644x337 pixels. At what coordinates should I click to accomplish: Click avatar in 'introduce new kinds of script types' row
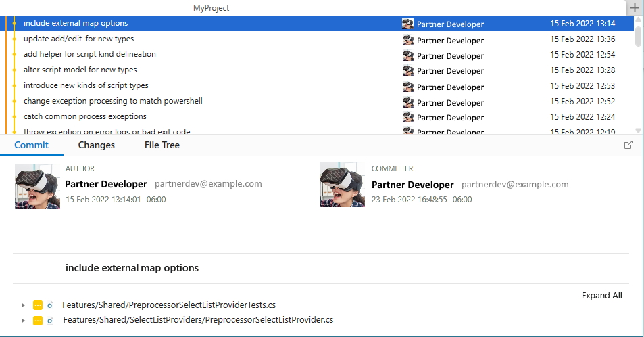pyautogui.click(x=408, y=87)
